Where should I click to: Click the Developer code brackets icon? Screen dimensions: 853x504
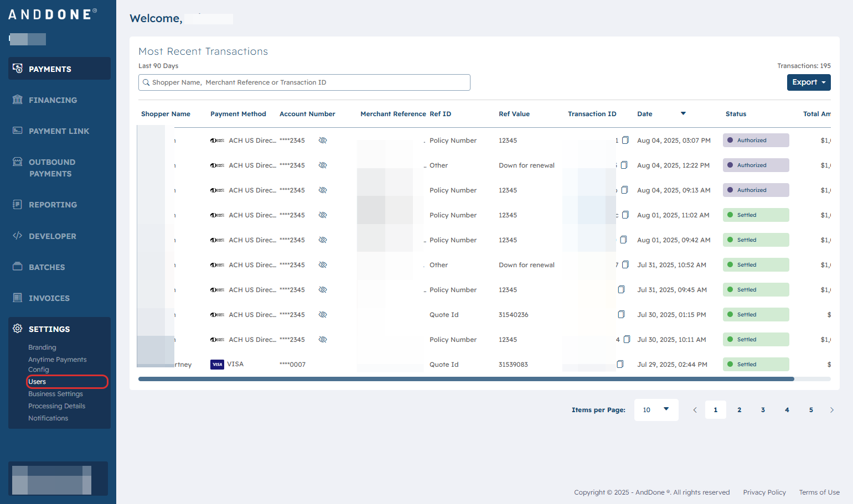point(18,236)
